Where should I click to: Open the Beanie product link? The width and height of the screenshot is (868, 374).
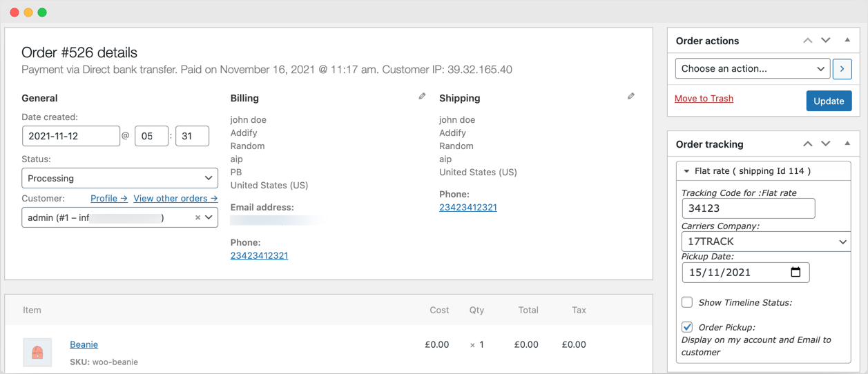84,344
